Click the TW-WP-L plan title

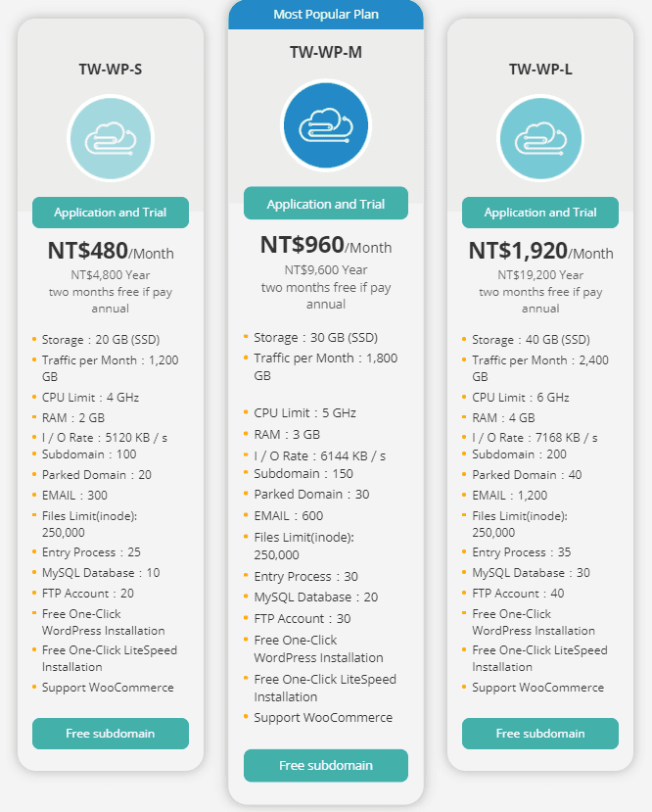pos(540,69)
